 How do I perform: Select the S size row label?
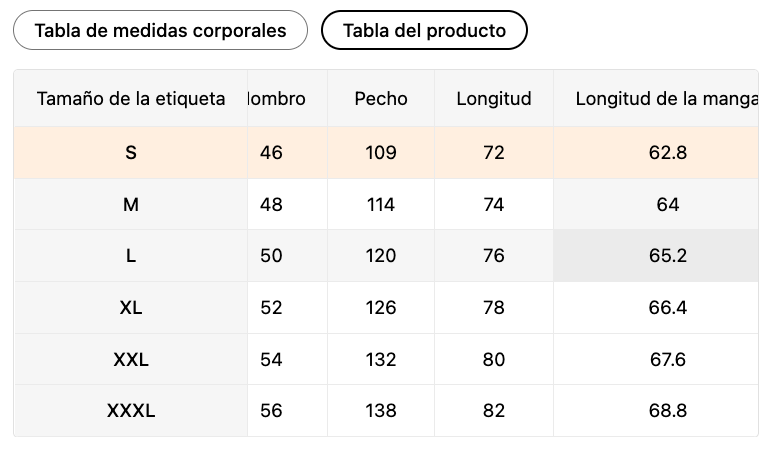[x=131, y=153]
